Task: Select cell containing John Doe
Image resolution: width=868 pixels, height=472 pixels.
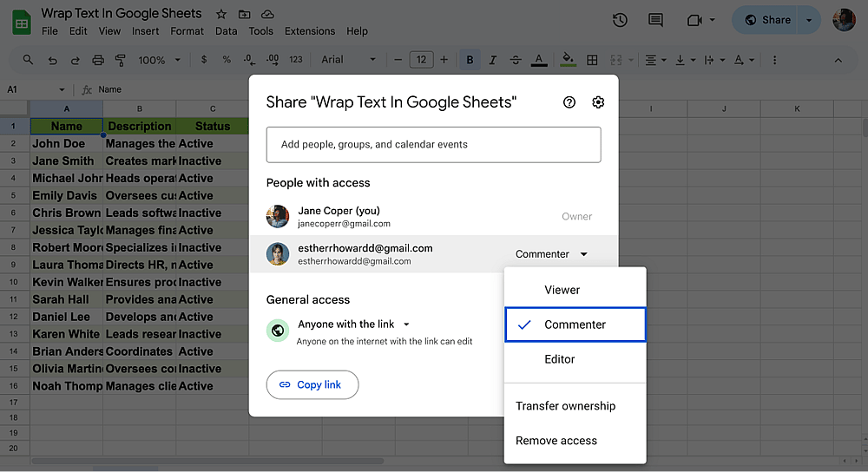Action: point(67,143)
